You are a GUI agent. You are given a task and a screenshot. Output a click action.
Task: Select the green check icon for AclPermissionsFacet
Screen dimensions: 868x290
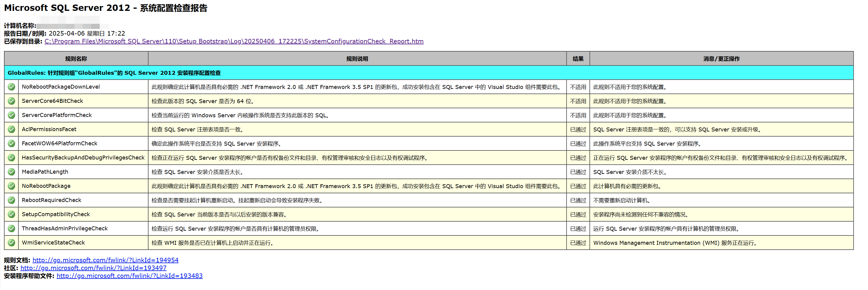click(x=11, y=130)
